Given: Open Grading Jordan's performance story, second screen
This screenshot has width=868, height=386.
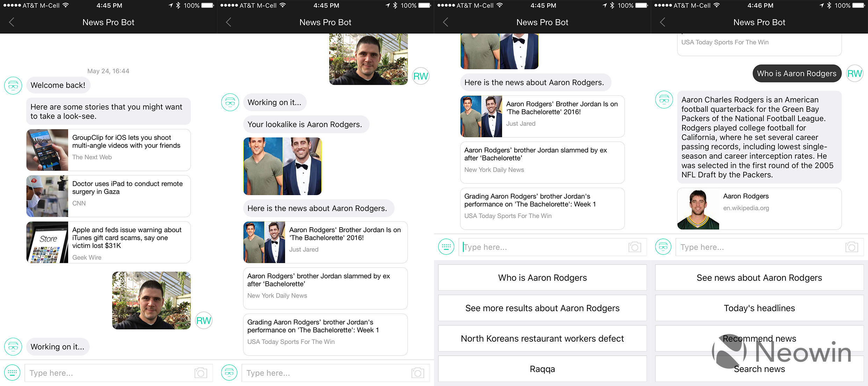Looking at the screenshot, I should 325,334.
